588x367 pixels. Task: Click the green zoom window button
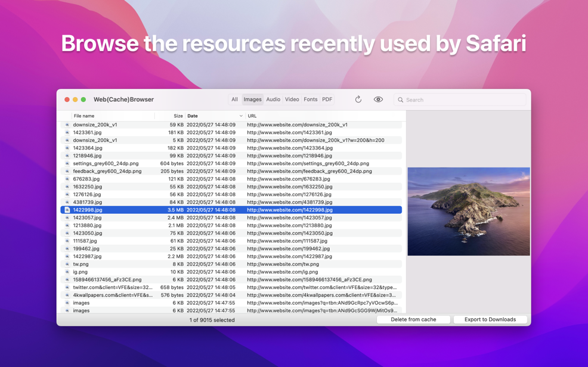pyautogui.click(x=83, y=99)
